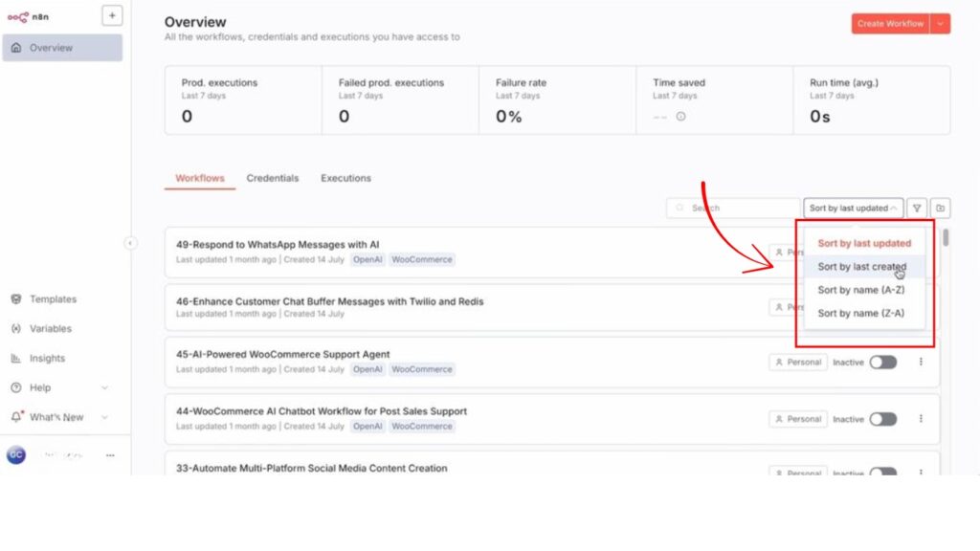
Task: Click the Create Workflow button
Action: [x=890, y=24]
